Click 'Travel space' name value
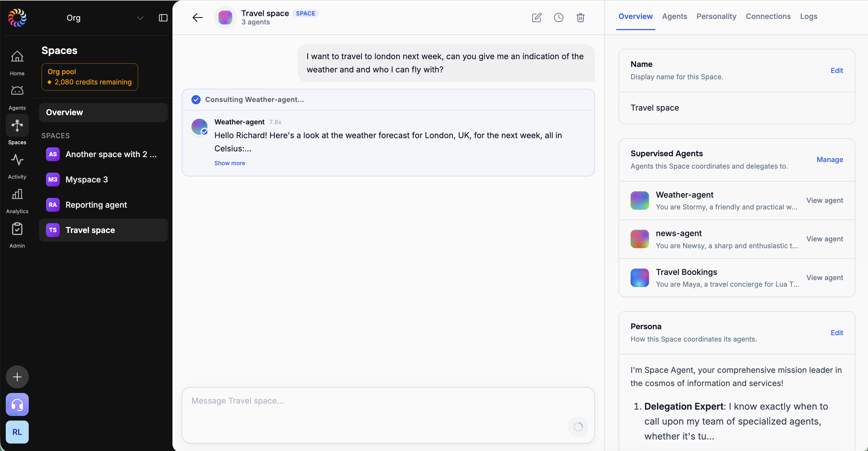Image resolution: width=868 pixels, height=451 pixels. (x=654, y=108)
